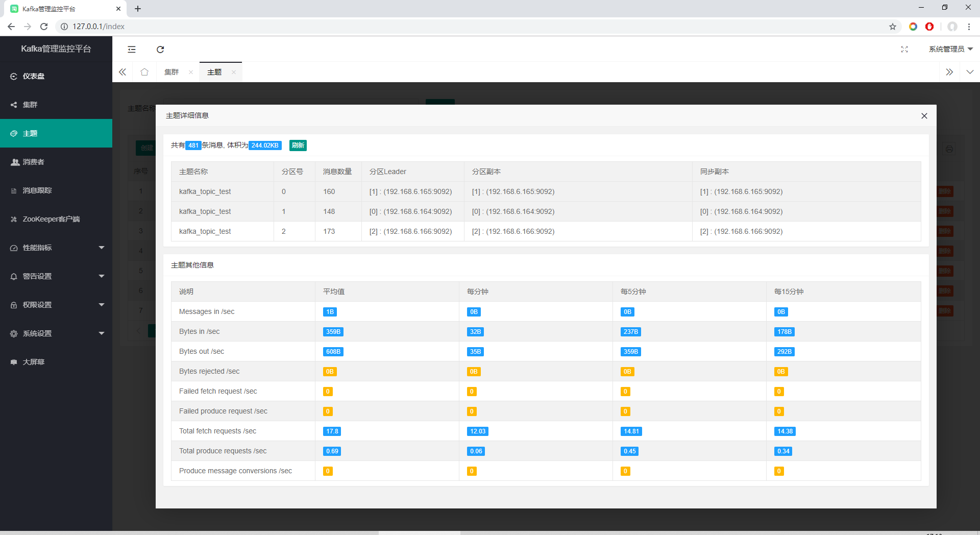Open tab options dropdown chevron
980x535 pixels.
click(970, 72)
